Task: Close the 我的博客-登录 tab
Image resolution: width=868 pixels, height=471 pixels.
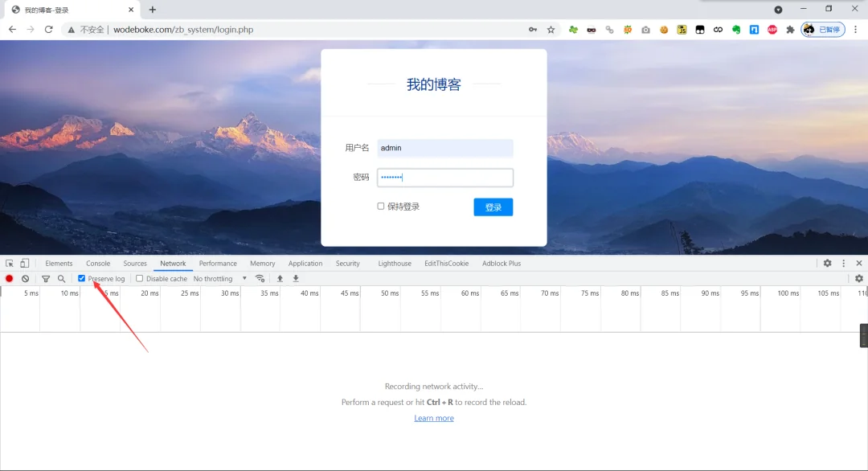Action: coord(131,10)
